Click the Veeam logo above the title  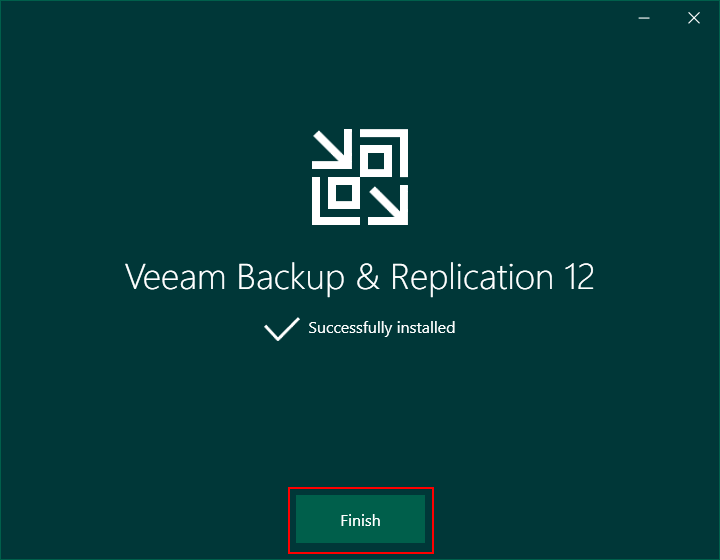click(360, 177)
